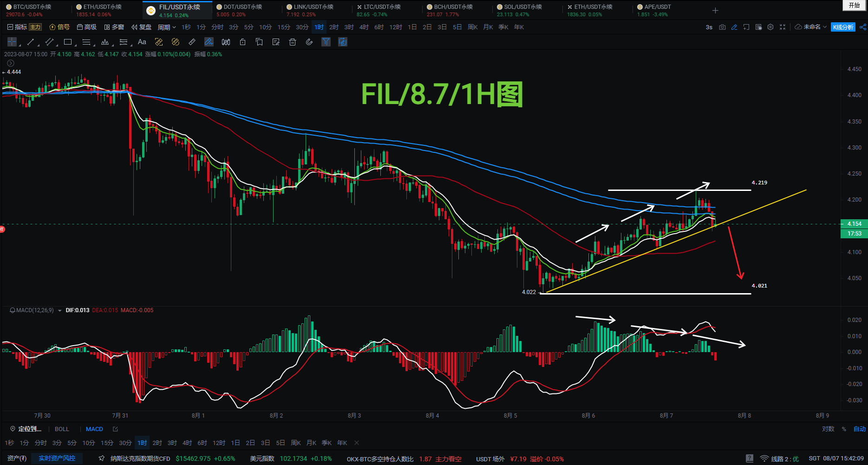Expand the circle chevron under the date readout

11,63
